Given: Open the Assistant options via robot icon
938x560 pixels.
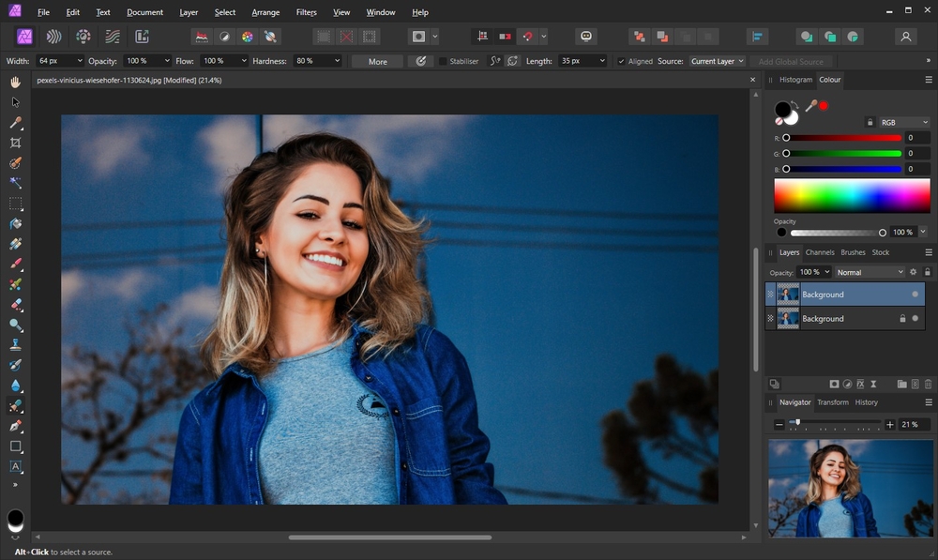Looking at the screenshot, I should coord(586,36).
